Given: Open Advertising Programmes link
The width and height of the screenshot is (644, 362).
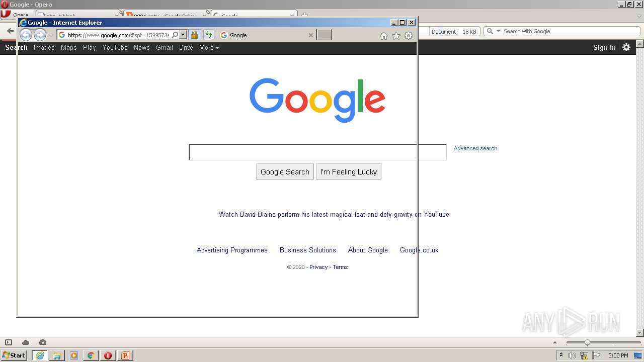Looking at the screenshot, I should tap(232, 250).
